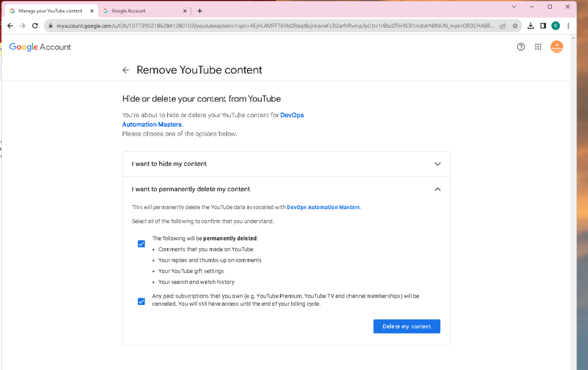Viewport: 588px width, 370px height.
Task: Click the browser forward arrow
Action: [x=22, y=25]
